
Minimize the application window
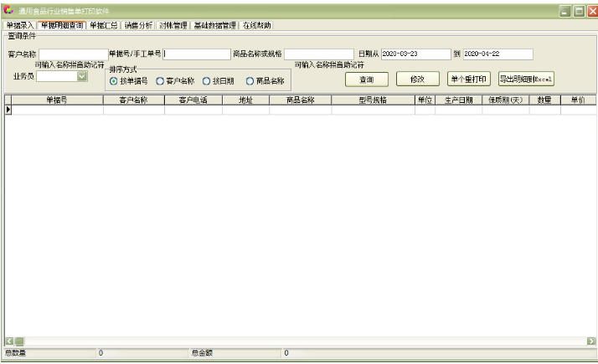pos(565,11)
